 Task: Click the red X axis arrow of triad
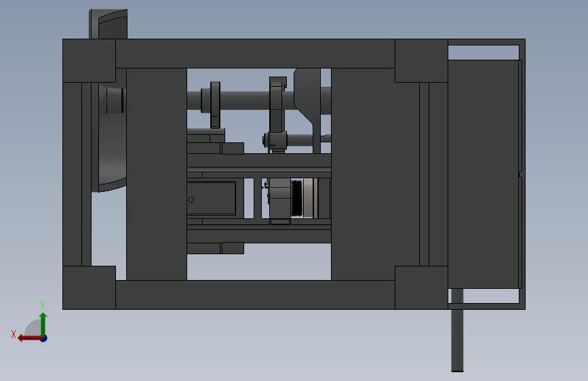point(30,338)
